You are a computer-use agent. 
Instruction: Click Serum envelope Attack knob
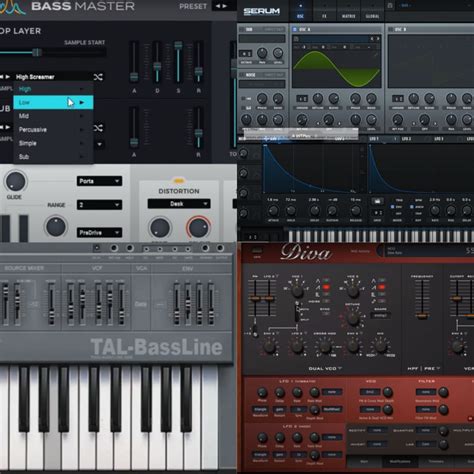273,210
